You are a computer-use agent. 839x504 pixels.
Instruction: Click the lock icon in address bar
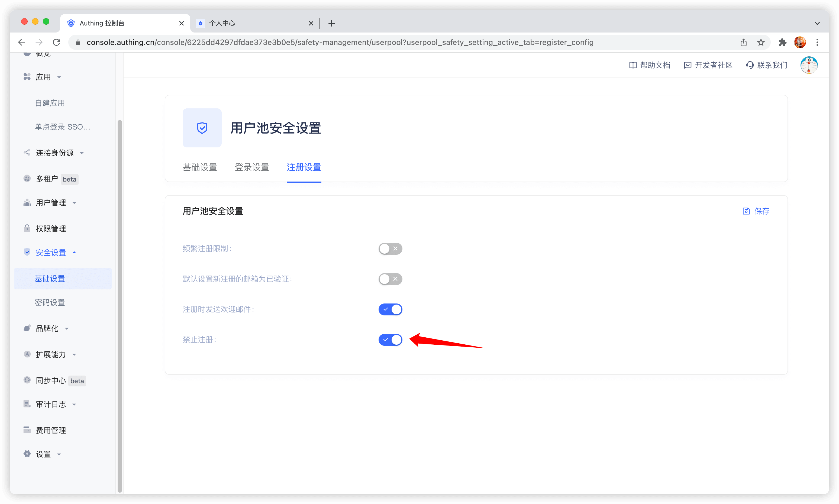pos(78,43)
